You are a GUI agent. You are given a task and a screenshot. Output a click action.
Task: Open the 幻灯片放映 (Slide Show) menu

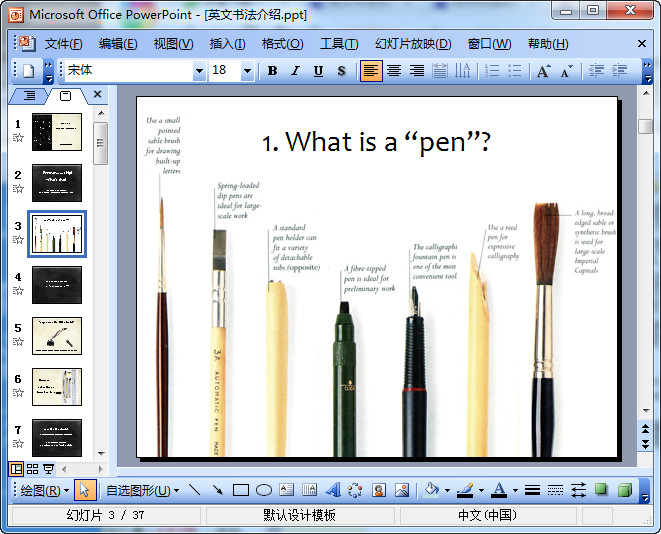coord(412,44)
